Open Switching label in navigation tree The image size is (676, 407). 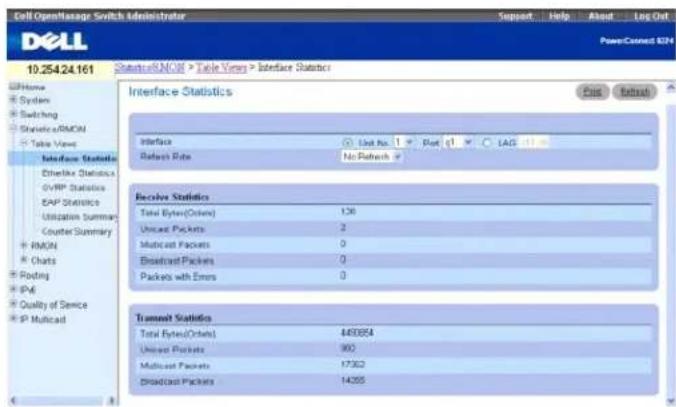click(x=39, y=115)
